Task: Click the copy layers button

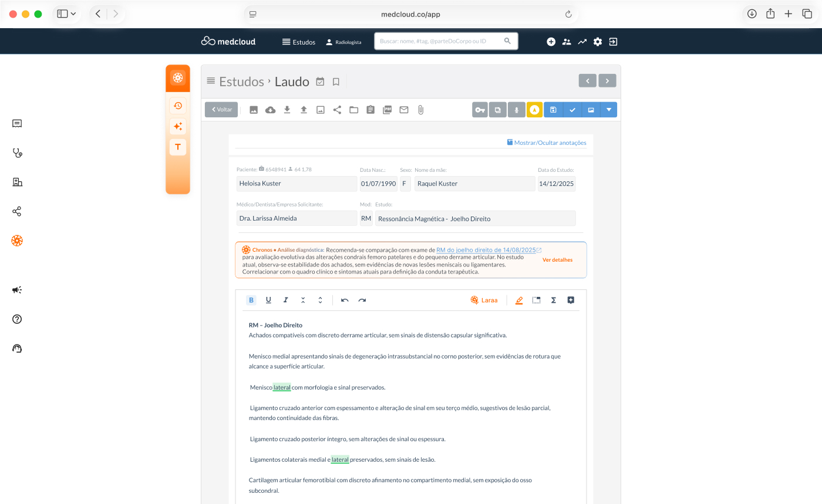Action: (x=498, y=110)
